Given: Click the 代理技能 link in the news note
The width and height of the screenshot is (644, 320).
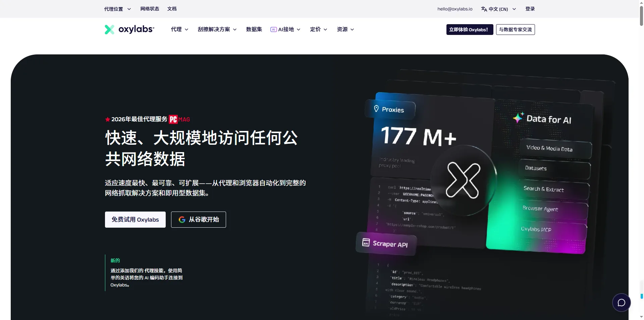Looking at the screenshot, I should pyautogui.click(x=154, y=271).
